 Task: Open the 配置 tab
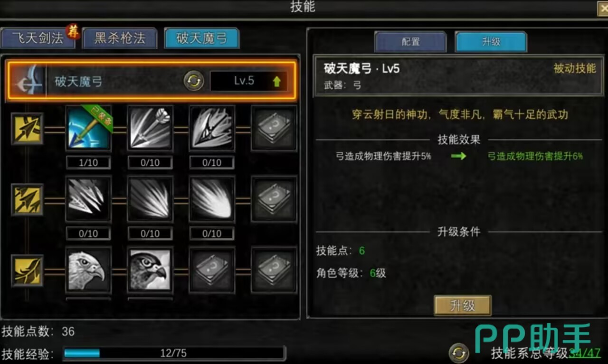click(x=410, y=42)
